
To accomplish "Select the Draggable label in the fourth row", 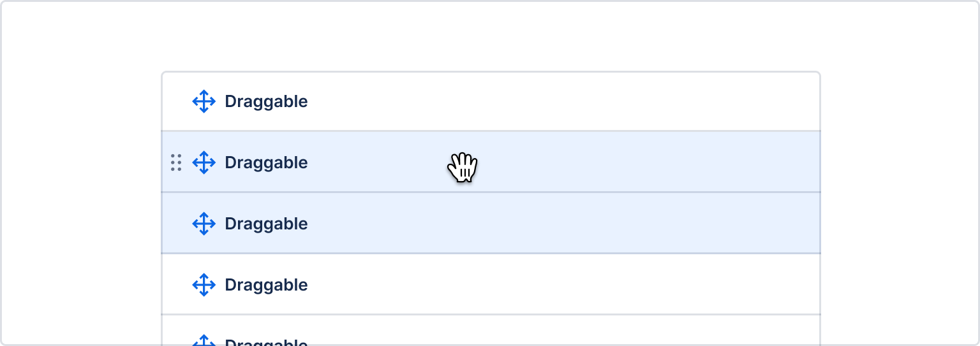I will tap(266, 285).
